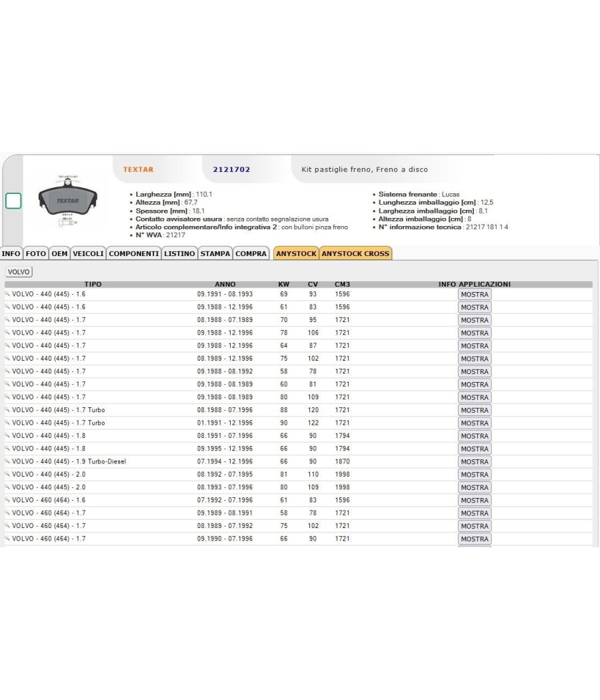The image size is (600, 700).
Task: Click magnifier icon on Volvo 440 1.7 75 kW row
Action: [x=7, y=358]
